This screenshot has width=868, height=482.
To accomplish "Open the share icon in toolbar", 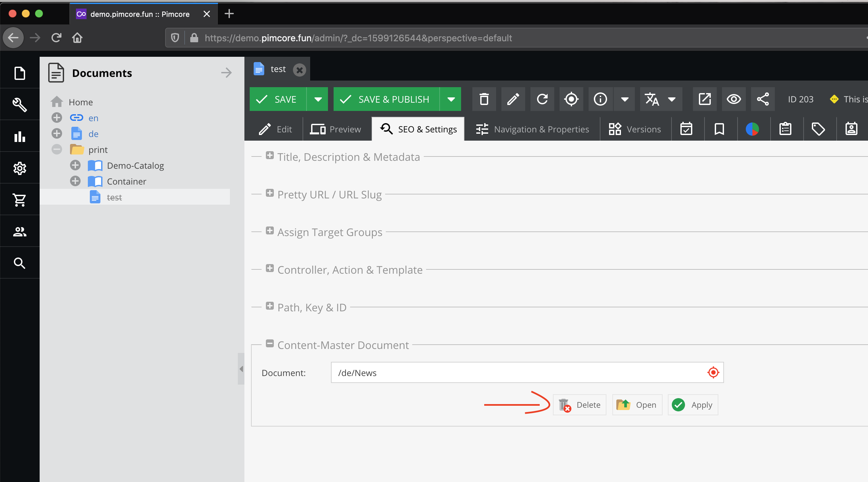I will point(763,99).
